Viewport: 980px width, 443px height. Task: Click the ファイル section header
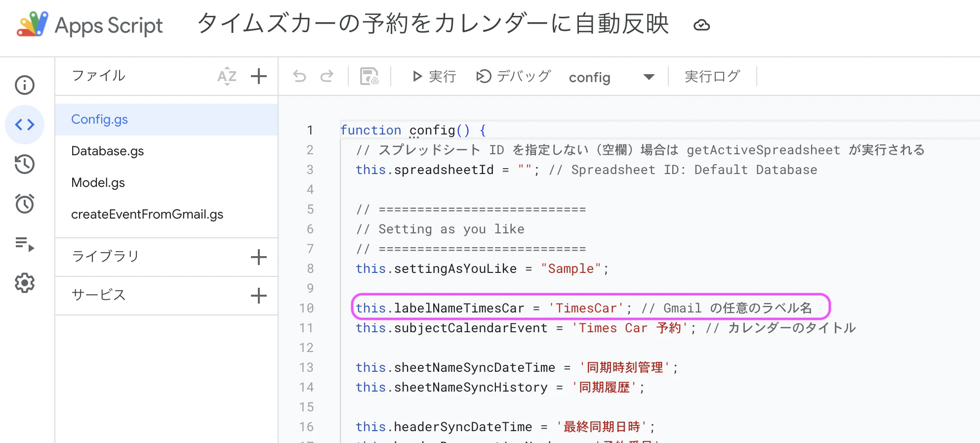pyautogui.click(x=99, y=76)
